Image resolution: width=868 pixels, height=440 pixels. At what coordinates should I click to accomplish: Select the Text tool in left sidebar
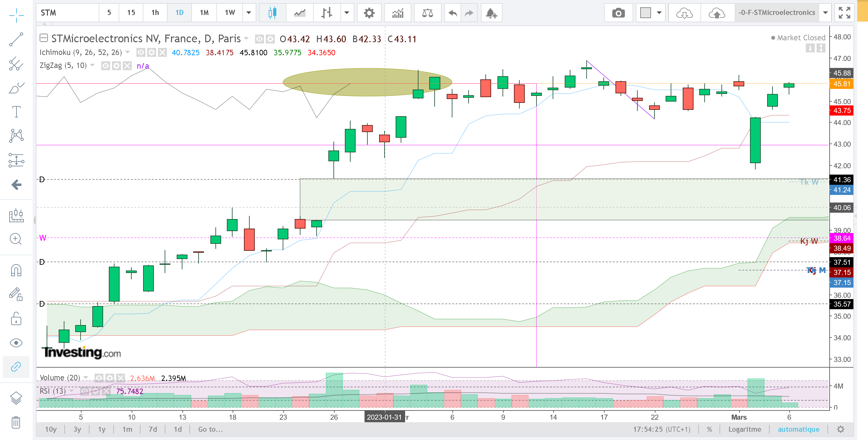click(x=16, y=111)
